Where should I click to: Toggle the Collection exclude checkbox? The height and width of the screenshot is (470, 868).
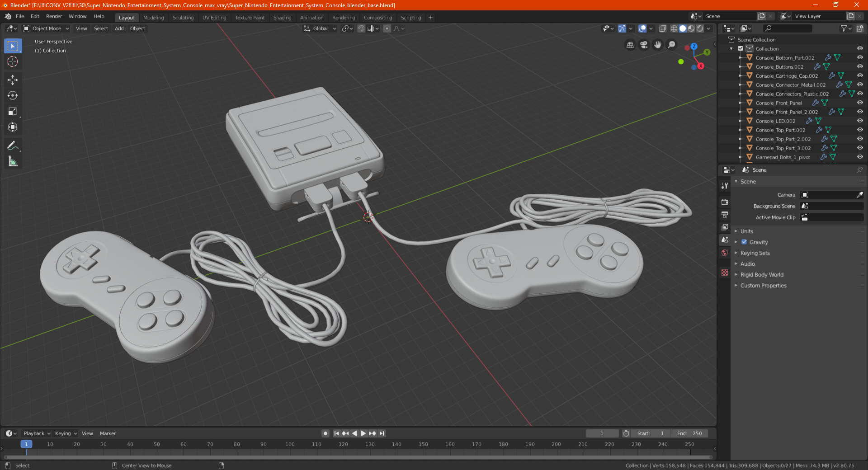click(x=741, y=49)
